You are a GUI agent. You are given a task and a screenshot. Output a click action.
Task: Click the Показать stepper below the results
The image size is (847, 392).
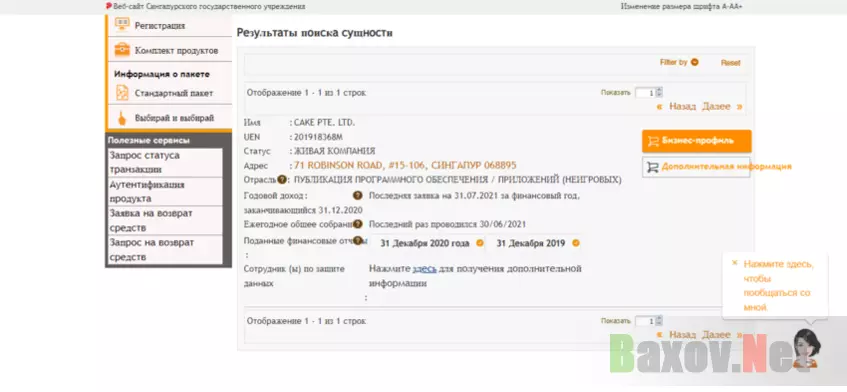tap(658, 321)
